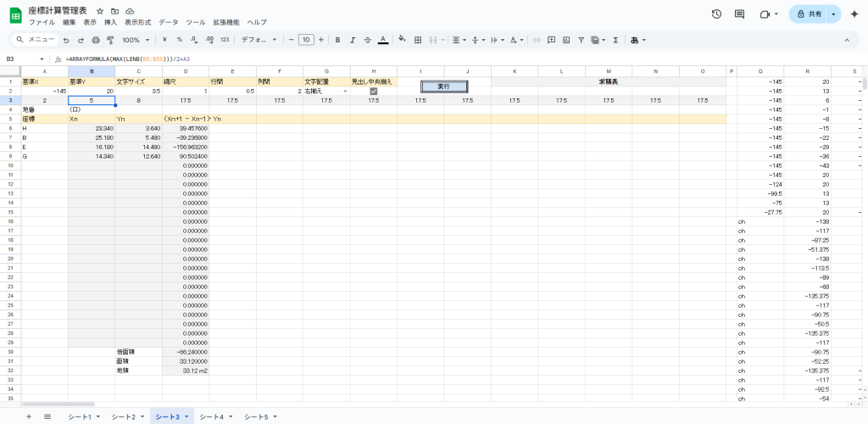Open the functions (Σ) menu

[615, 40]
